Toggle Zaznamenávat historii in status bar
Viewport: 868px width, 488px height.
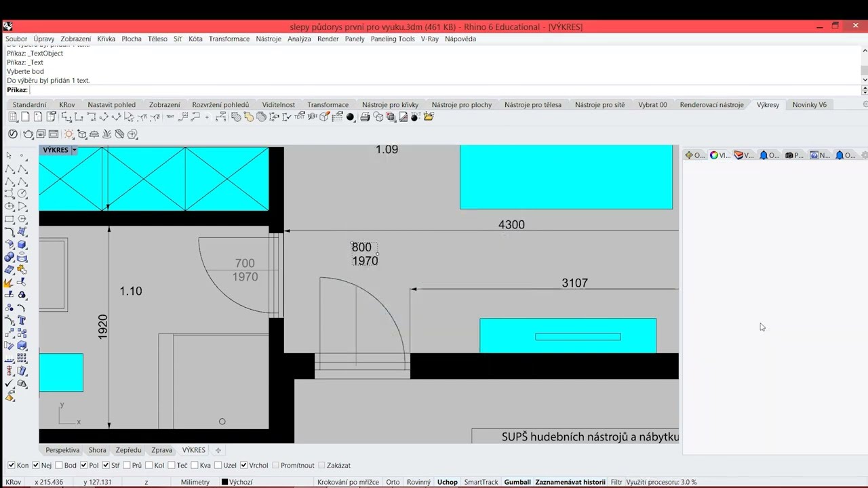pyautogui.click(x=570, y=482)
